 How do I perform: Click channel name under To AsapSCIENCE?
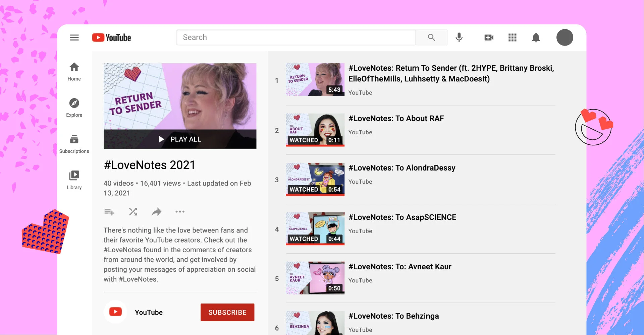(360, 231)
